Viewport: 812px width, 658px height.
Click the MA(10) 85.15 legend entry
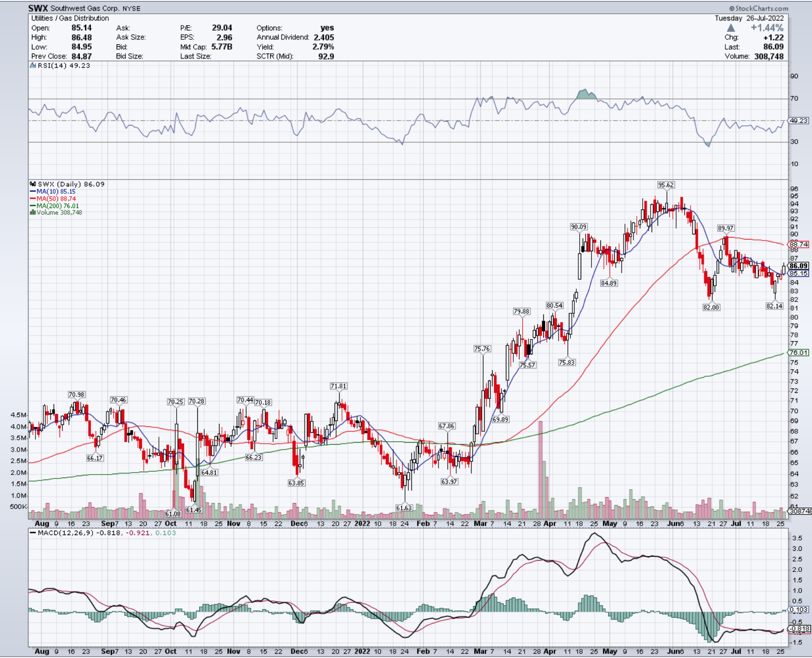[x=53, y=191]
